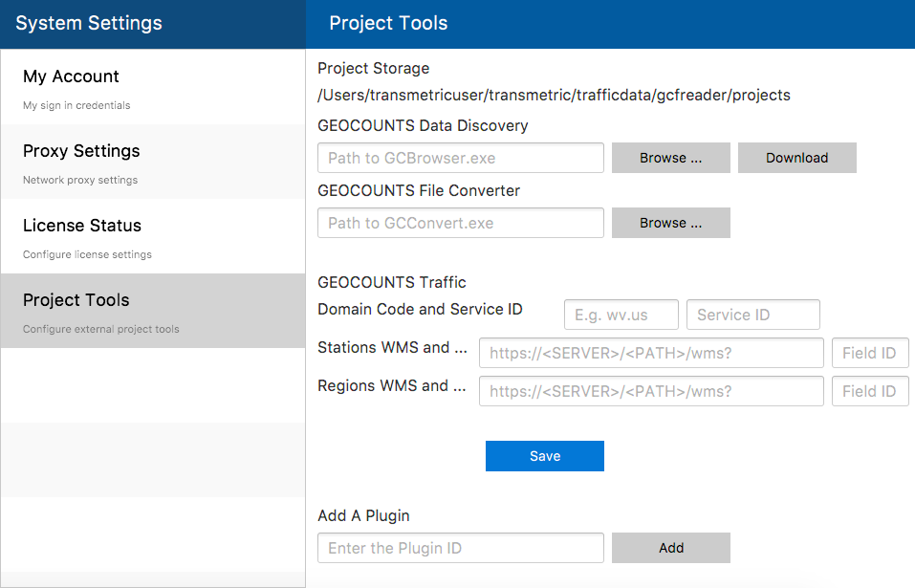Click the Path to GCBrowser.exe field
Image resolution: width=915 pixels, height=588 pixels.
coord(461,158)
